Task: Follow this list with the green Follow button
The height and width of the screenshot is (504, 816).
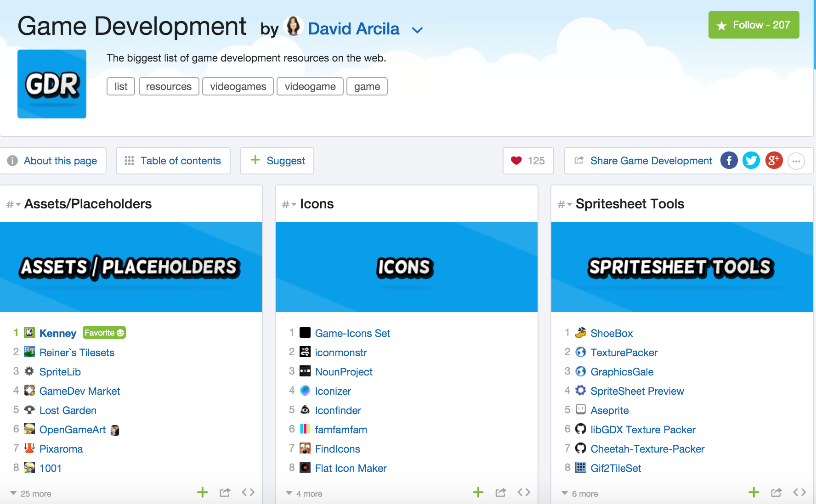Action: click(x=754, y=25)
